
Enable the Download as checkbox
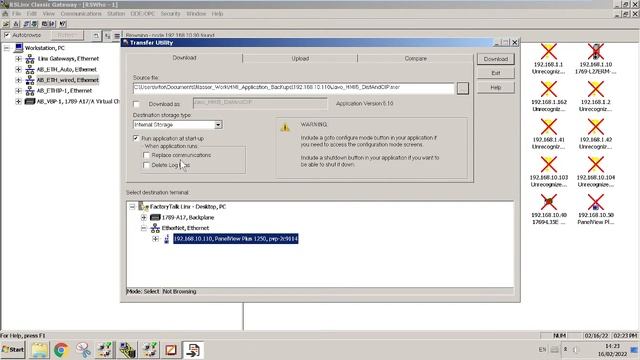coord(137,104)
